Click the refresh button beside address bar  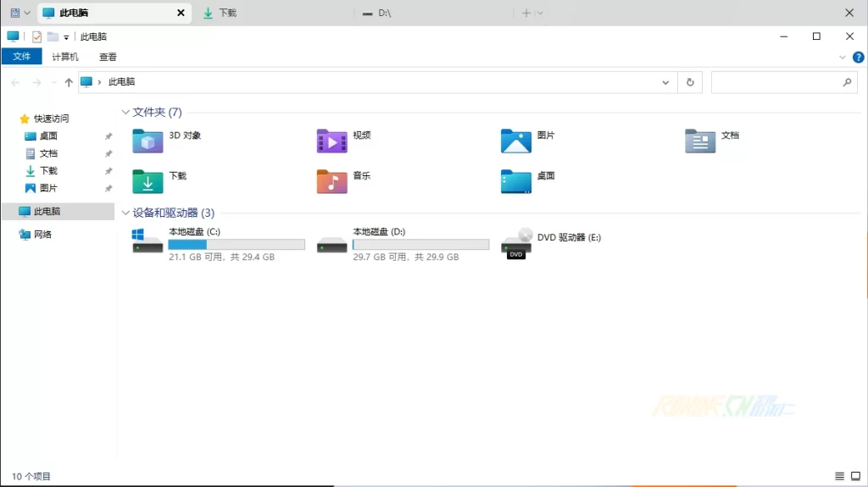690,82
